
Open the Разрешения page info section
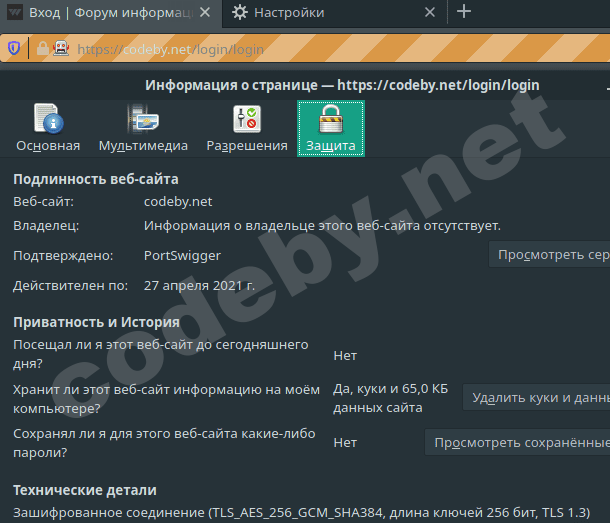coord(247,128)
